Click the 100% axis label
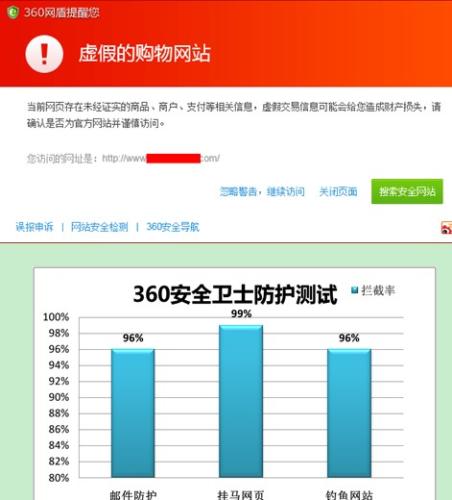The height and width of the screenshot is (500, 452). click(x=56, y=317)
